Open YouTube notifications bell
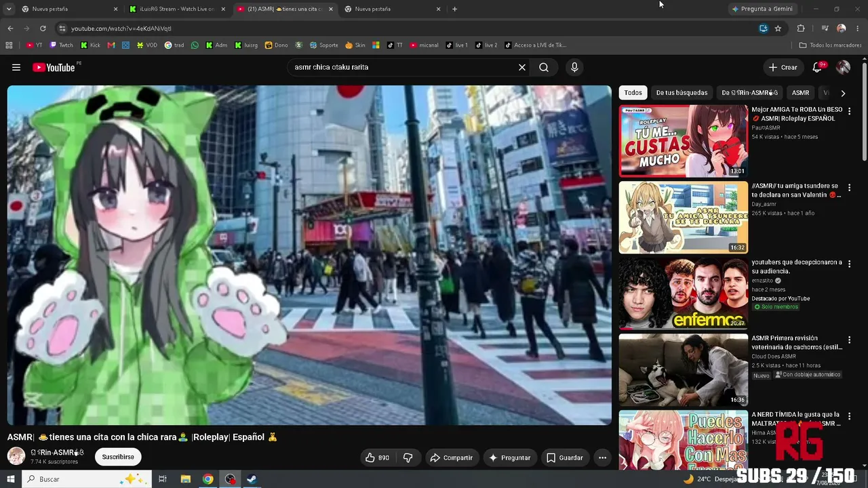The height and width of the screenshot is (488, 868). pos(817,67)
